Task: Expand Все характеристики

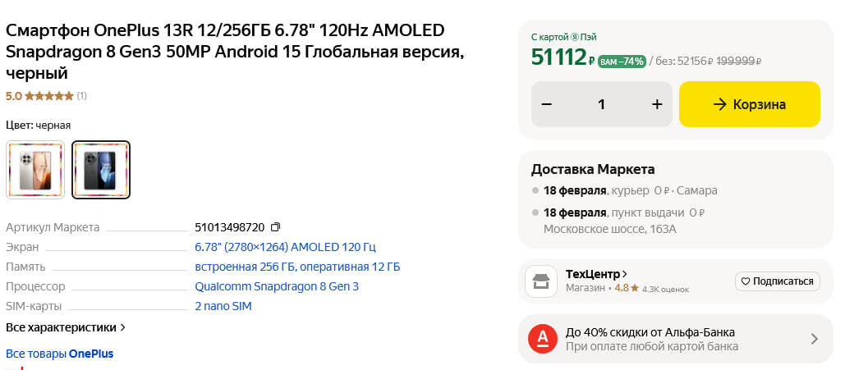Action: coord(66,327)
